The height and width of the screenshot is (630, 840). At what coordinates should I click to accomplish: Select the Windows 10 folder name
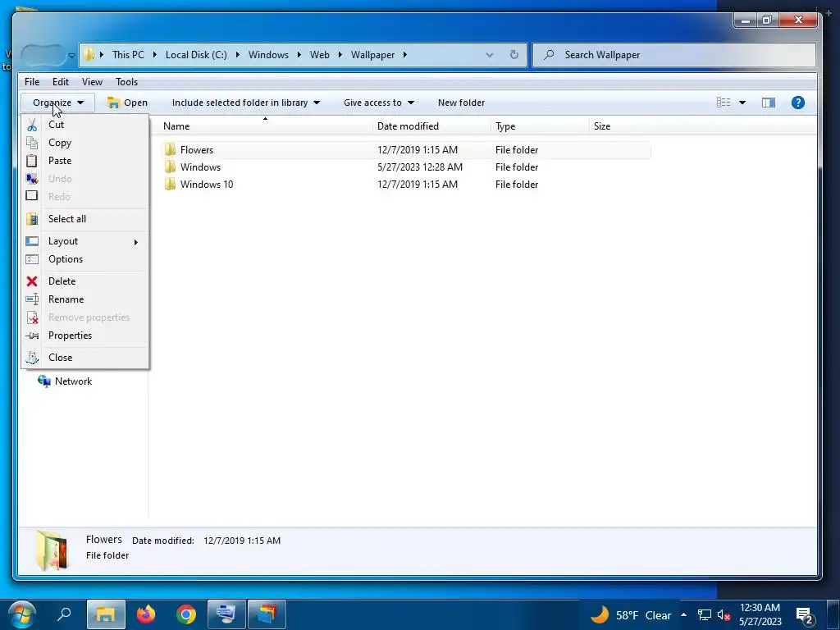click(207, 185)
